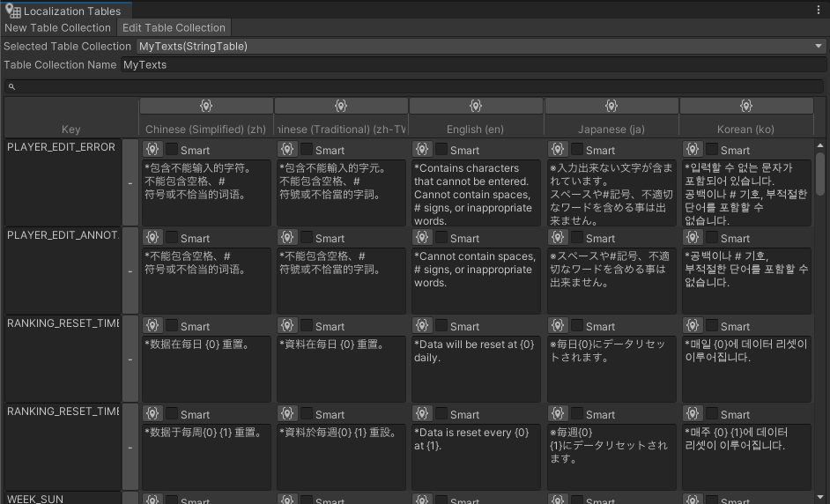
Task: Open metadata icon for daily reset Japanese cell
Action: [558, 325]
